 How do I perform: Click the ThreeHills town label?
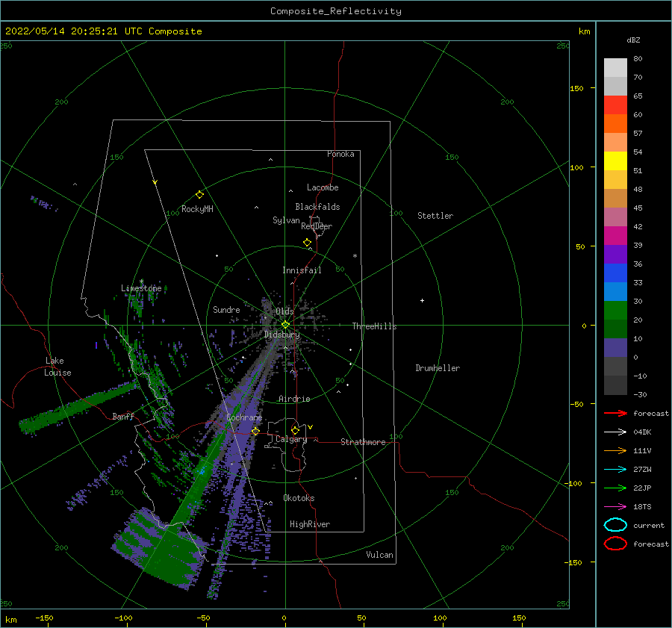pyautogui.click(x=374, y=326)
